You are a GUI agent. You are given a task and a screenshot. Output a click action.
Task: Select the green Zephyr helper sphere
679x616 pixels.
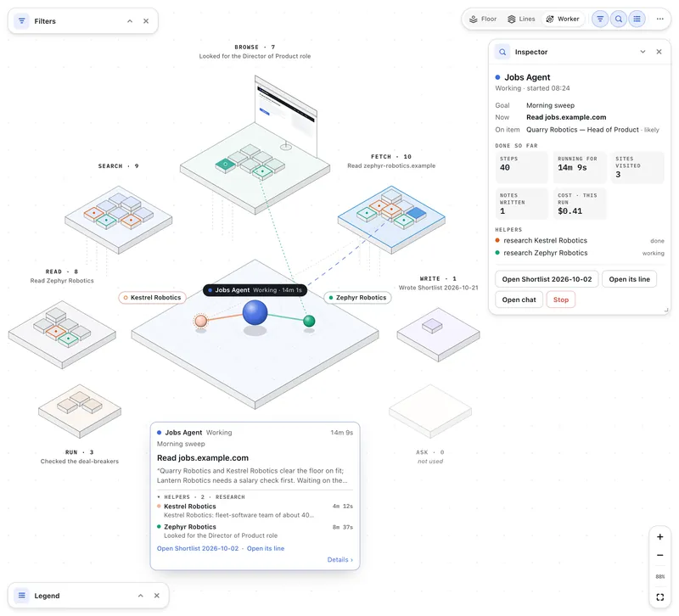coord(309,322)
